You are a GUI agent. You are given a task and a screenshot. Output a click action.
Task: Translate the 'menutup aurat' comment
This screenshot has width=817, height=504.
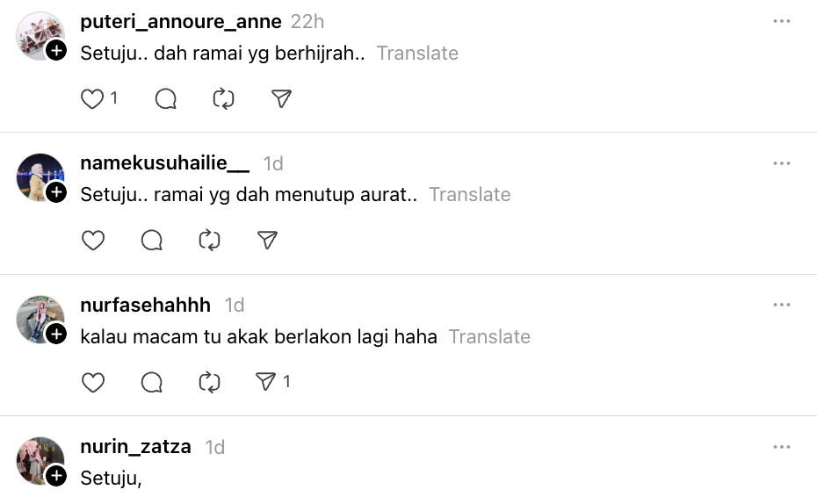[469, 194]
